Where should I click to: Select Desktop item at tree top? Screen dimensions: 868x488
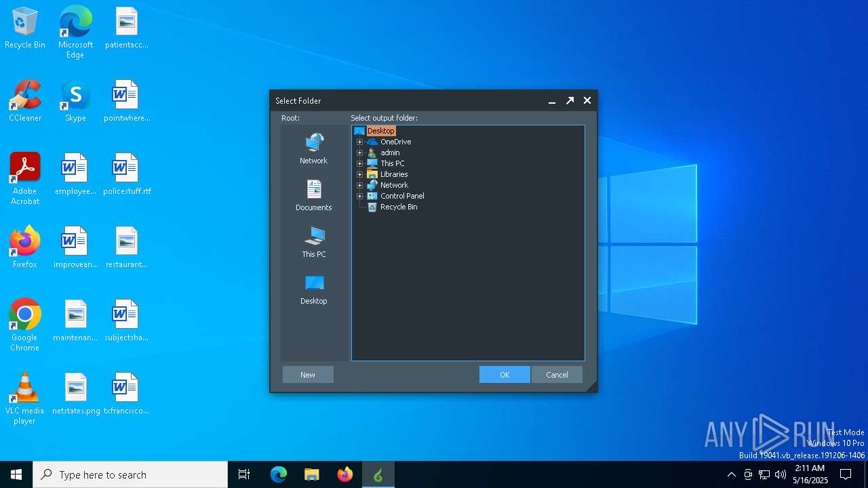click(x=380, y=131)
